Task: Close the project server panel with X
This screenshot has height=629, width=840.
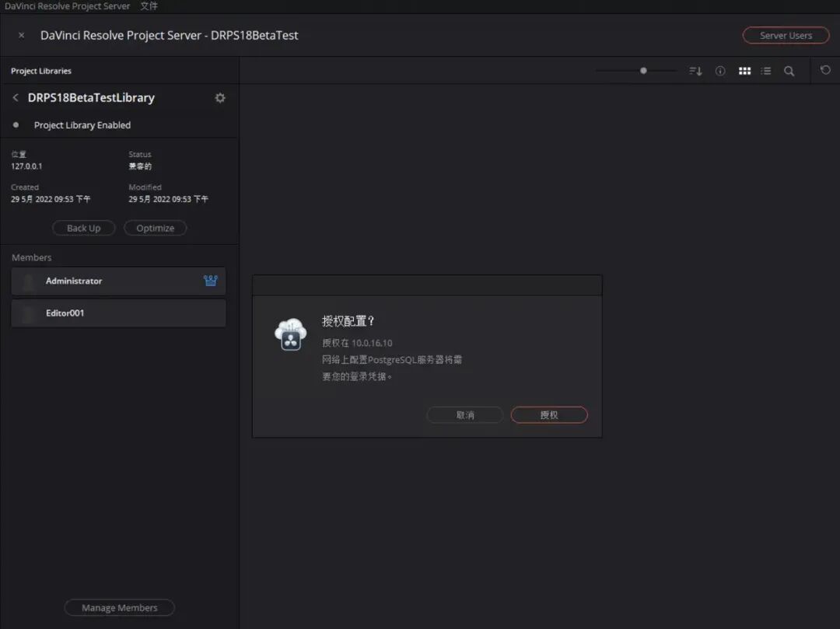Action: (x=22, y=35)
